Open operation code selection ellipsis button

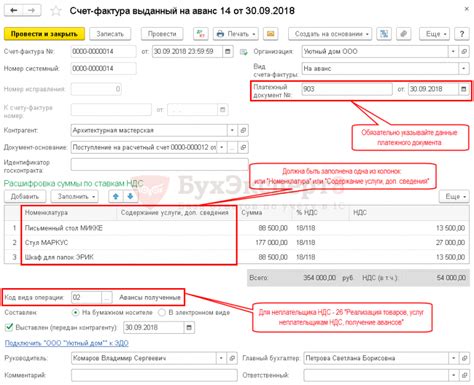(x=106, y=297)
